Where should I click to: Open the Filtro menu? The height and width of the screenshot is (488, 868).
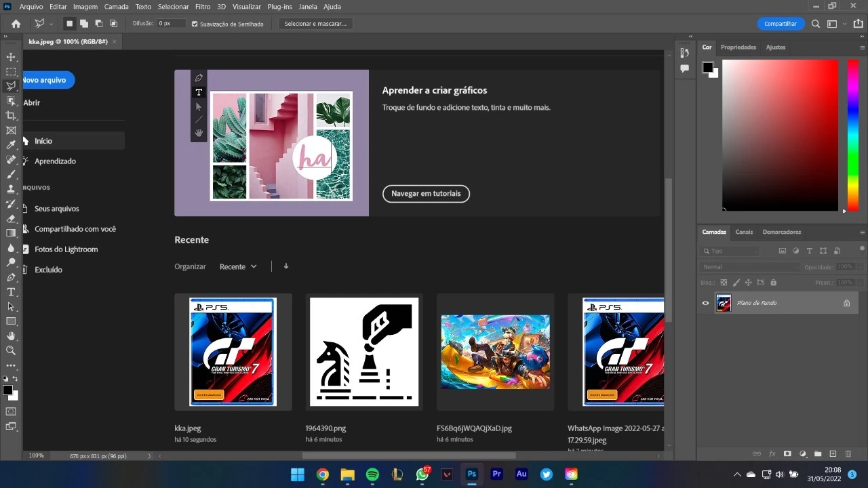tap(203, 6)
